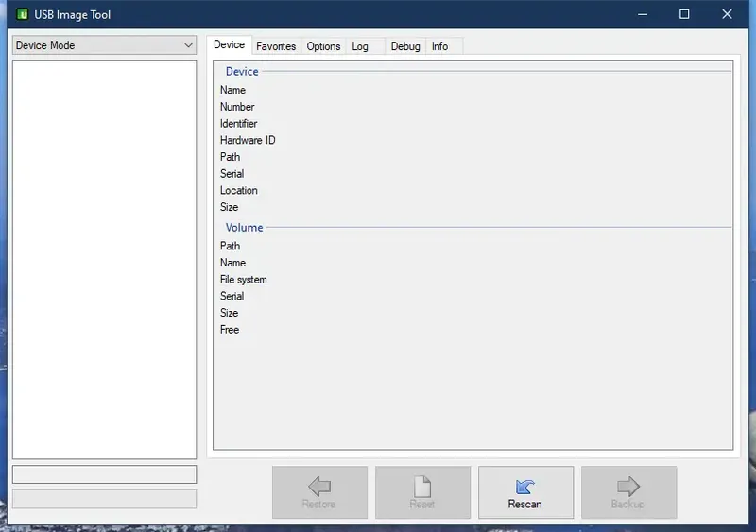Open the Info tab

(x=444, y=46)
